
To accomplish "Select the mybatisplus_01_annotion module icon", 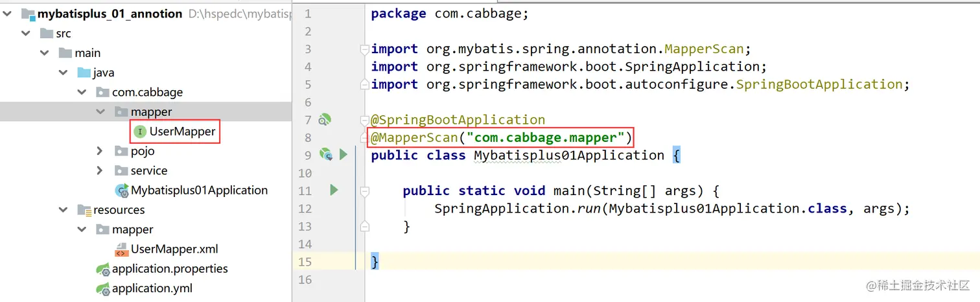I will (x=27, y=14).
